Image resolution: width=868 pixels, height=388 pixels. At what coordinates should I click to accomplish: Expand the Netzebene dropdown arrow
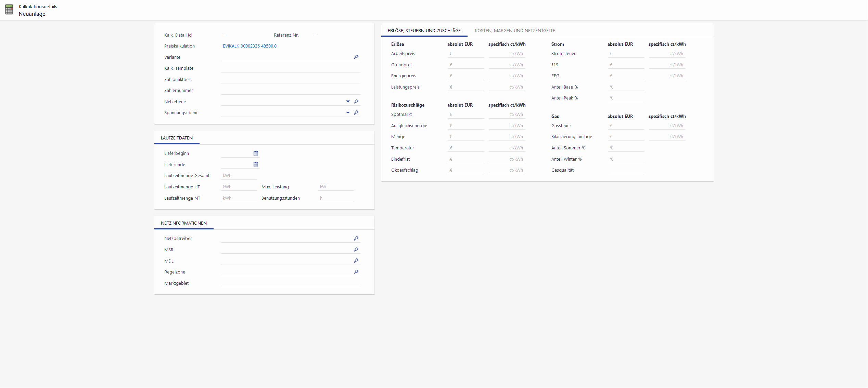tap(348, 102)
